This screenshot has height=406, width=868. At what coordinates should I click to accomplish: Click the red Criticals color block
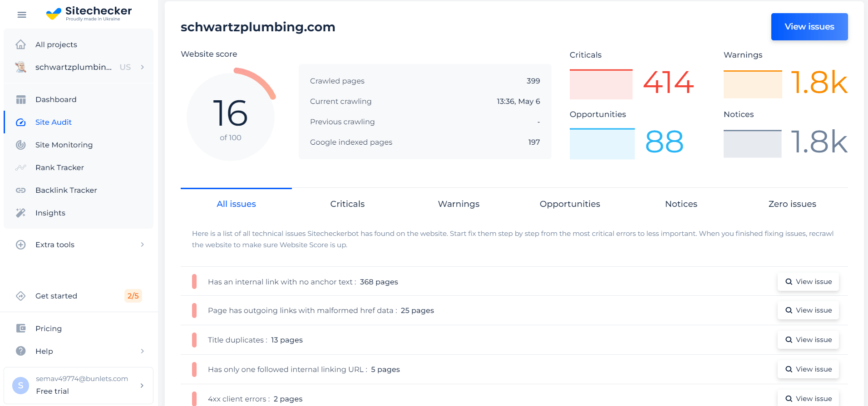pos(601,84)
